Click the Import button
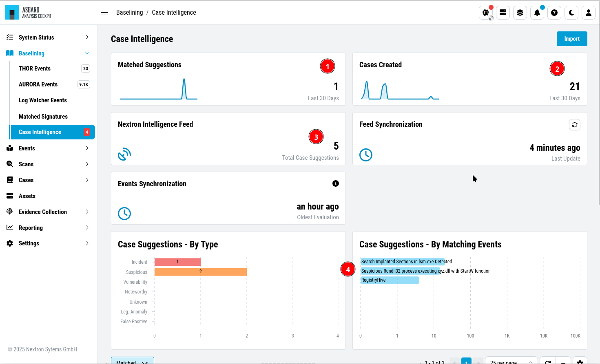Screen dimensions: 600x364 572,39
